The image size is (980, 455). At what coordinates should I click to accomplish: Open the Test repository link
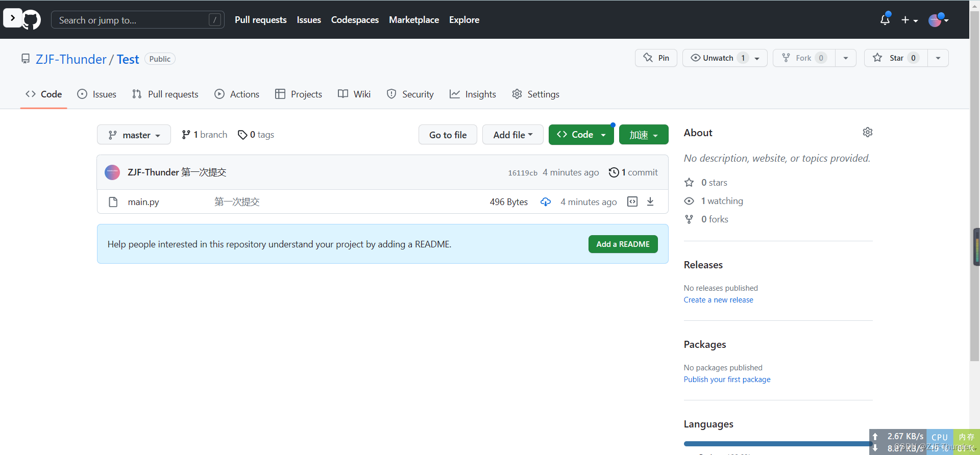pyautogui.click(x=128, y=59)
